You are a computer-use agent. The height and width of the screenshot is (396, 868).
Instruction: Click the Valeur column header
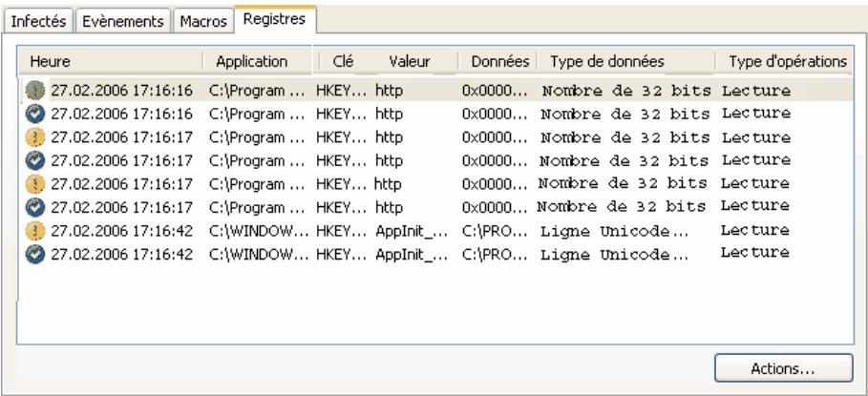(409, 61)
